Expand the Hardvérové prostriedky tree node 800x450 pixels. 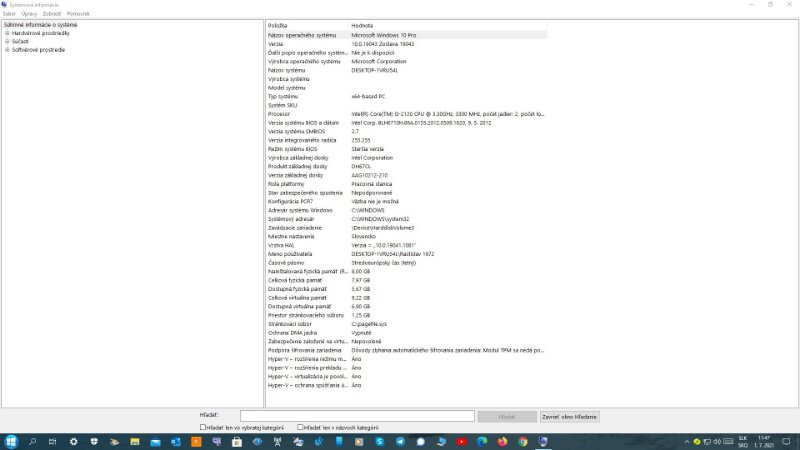click(7, 33)
